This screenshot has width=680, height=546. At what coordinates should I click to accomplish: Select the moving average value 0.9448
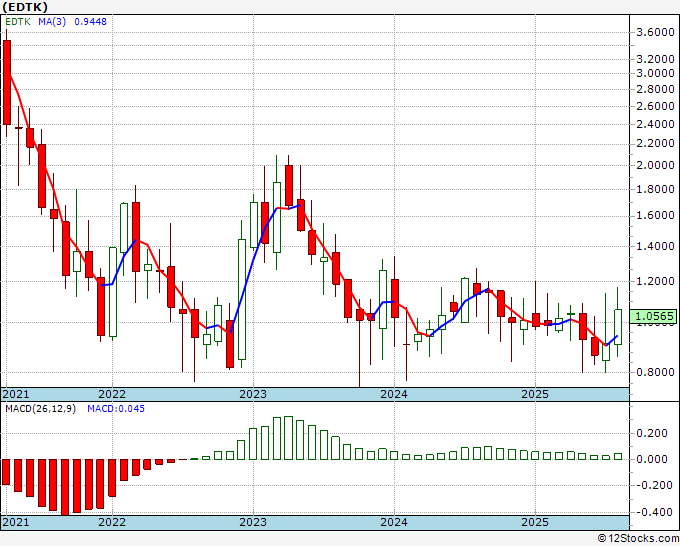point(90,22)
